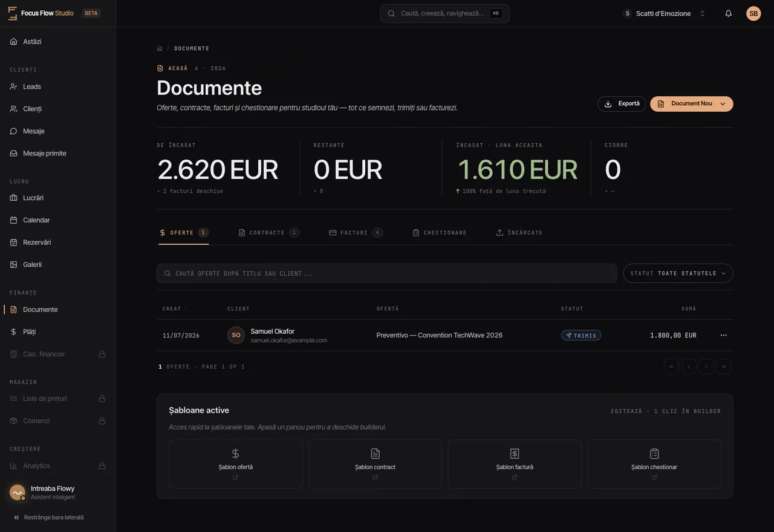Open Astăzi in the sidebar
Screen dimensions: 774x532
(57, 42)
